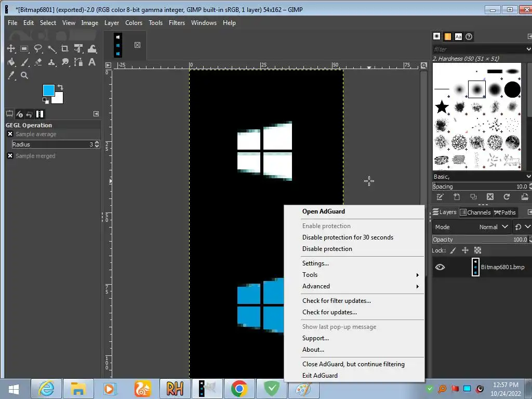Open the ruler corner menu button
Screen dimensions: 532x399
tap(108, 65)
